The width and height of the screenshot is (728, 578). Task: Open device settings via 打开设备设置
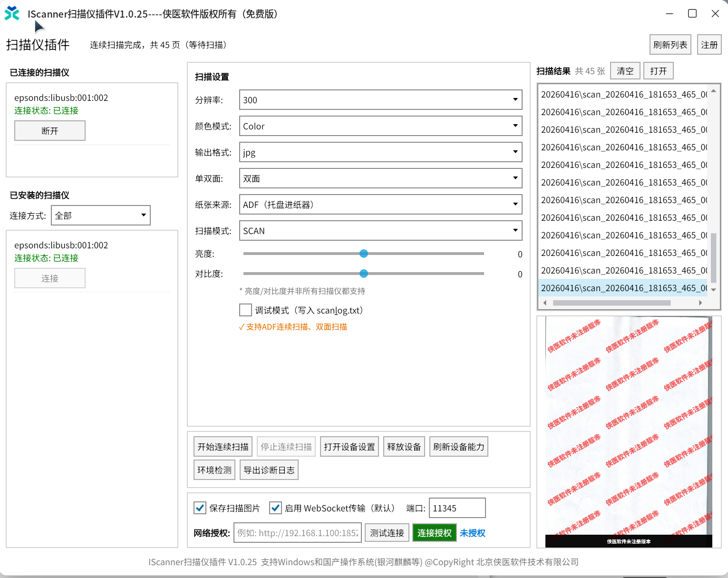(349, 446)
